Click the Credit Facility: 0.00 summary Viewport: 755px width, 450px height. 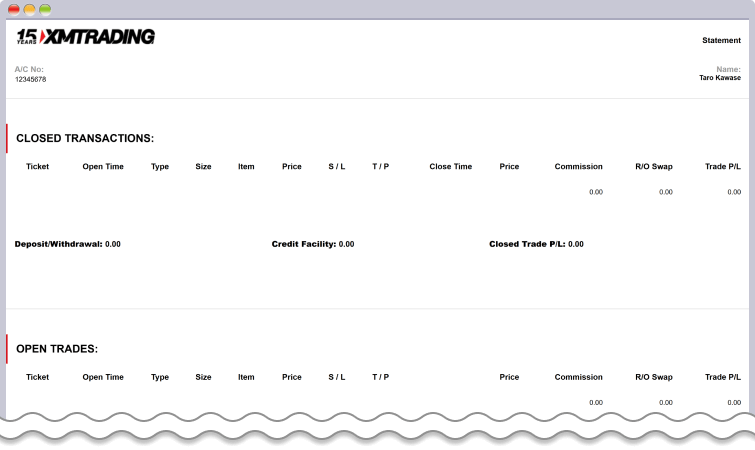[x=312, y=244]
